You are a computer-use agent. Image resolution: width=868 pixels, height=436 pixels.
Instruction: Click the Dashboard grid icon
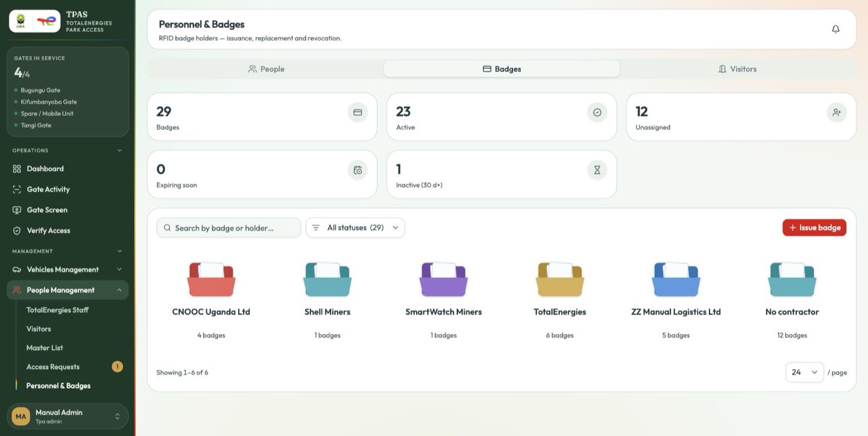(x=17, y=169)
